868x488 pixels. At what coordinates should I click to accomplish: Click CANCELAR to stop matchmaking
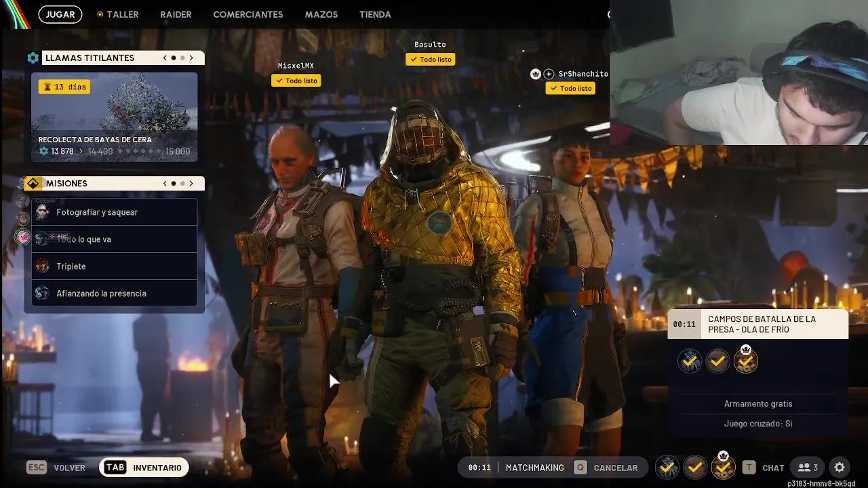[616, 468]
